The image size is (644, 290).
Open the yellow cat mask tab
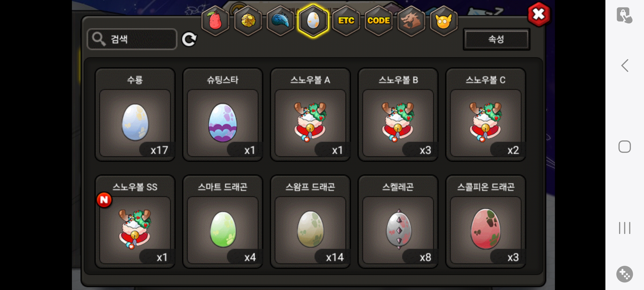point(444,21)
